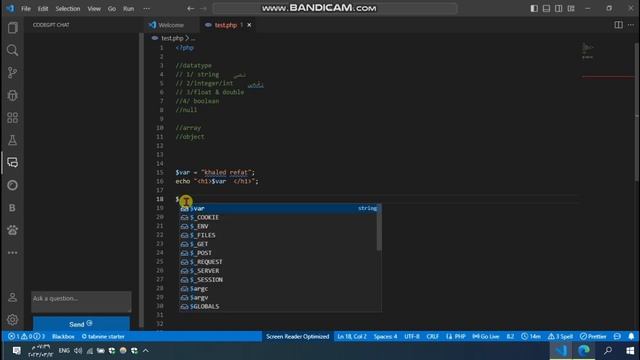Open the Run menu
This screenshot has width=640, height=360.
(129, 8)
